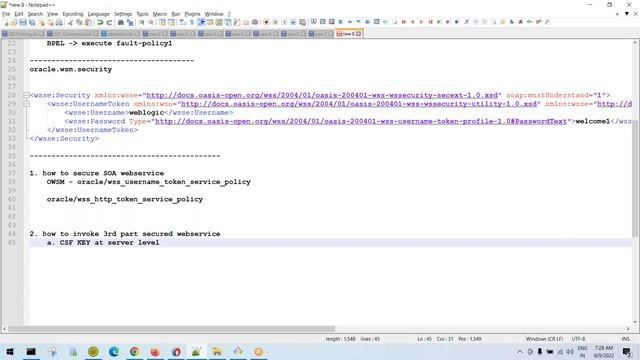This screenshot has width=640, height=360.
Task: Click 'oracle/wss_http_token_service_policy' line
Action: coord(124,199)
